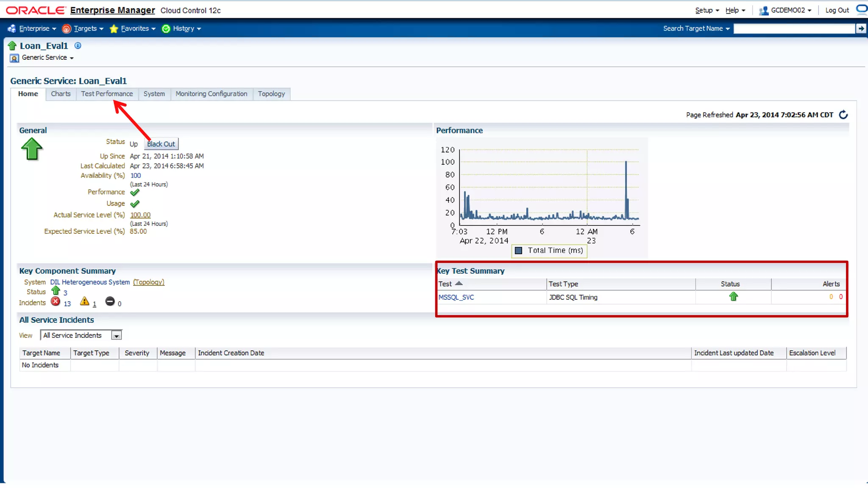Click the Incident Creation Date header
Image resolution: width=868 pixels, height=488 pixels.
click(x=443, y=353)
